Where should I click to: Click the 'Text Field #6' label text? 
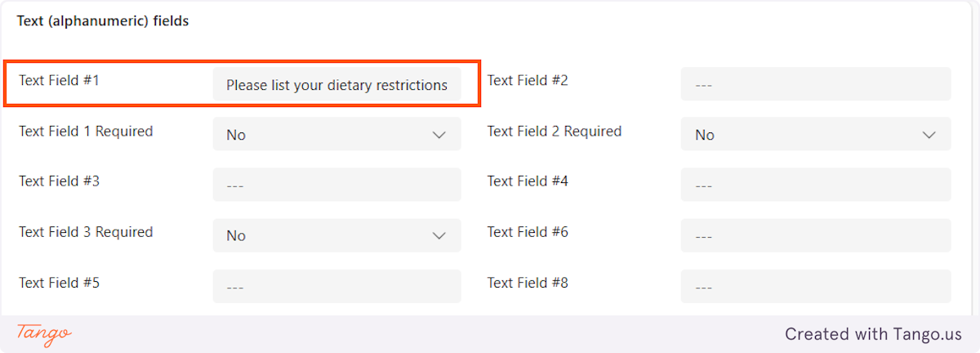click(x=528, y=232)
